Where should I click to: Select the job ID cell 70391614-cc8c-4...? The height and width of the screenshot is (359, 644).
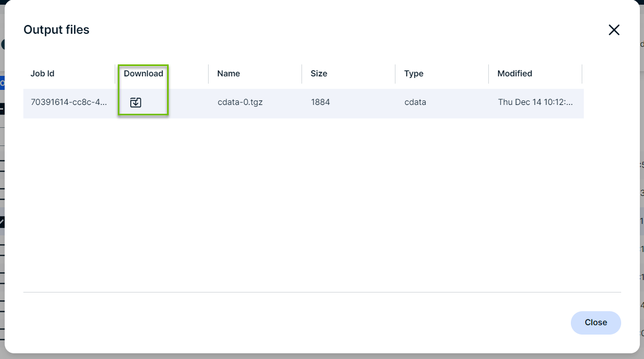68,102
